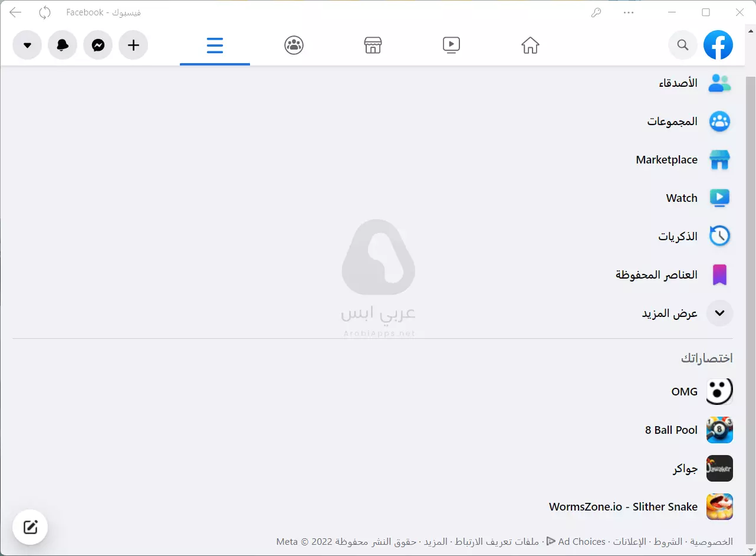Open Watch from the top navigation video icon
Screen dimensions: 756x556
(x=451, y=45)
